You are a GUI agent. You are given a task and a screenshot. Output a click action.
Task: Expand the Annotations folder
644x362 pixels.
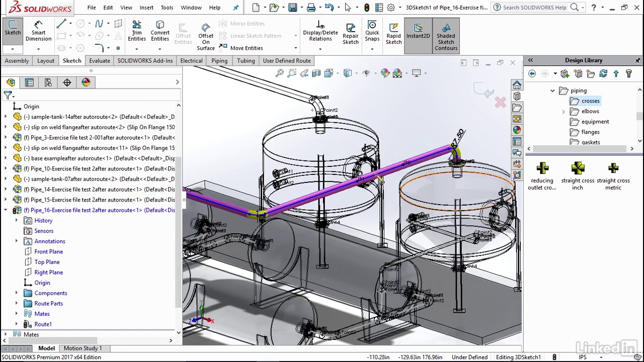click(x=16, y=241)
